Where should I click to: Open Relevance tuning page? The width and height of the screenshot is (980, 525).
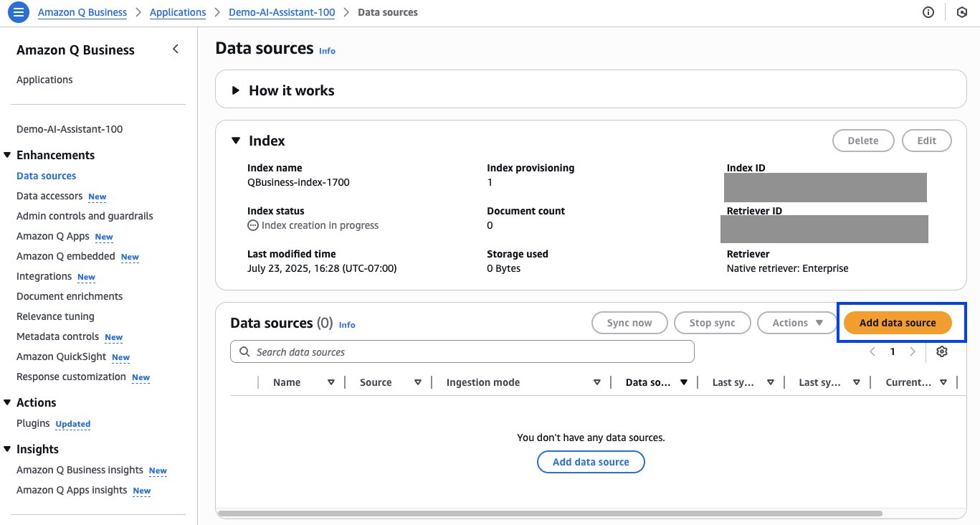(55, 316)
